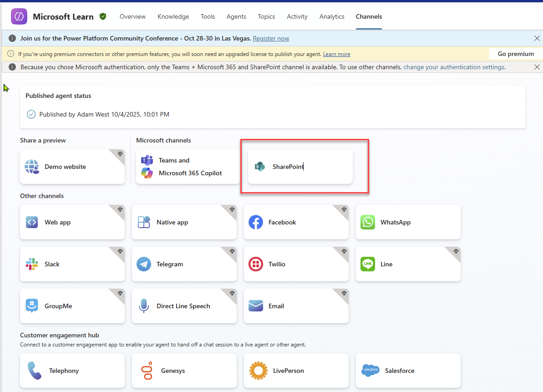Switch to the Analytics tab
This screenshot has width=543, height=392.
[x=332, y=16]
